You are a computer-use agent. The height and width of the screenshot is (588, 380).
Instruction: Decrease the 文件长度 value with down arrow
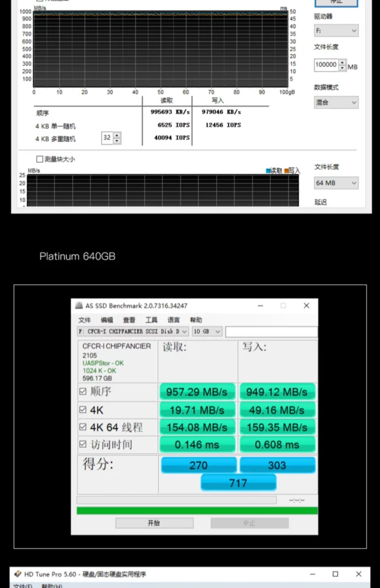click(x=342, y=68)
